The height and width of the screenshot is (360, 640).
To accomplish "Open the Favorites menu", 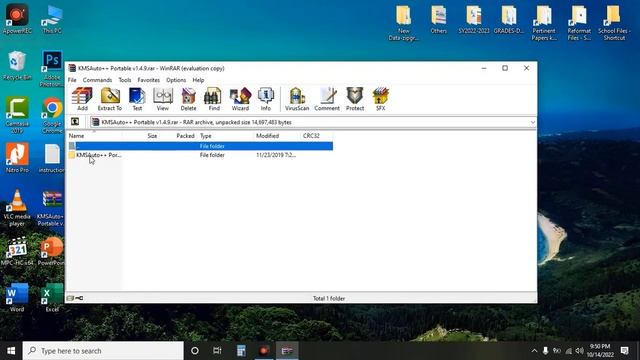I will click(x=149, y=80).
